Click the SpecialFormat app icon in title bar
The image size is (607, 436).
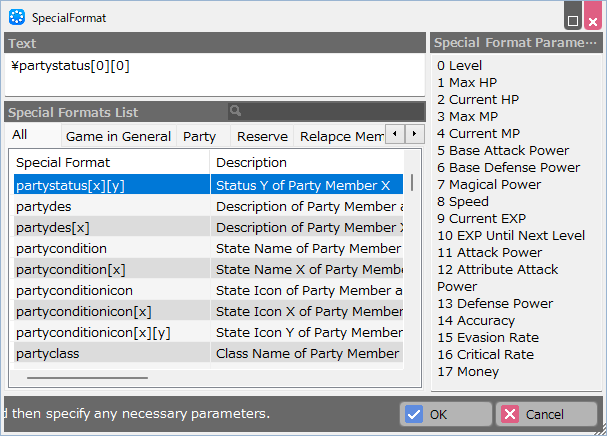tap(16, 17)
